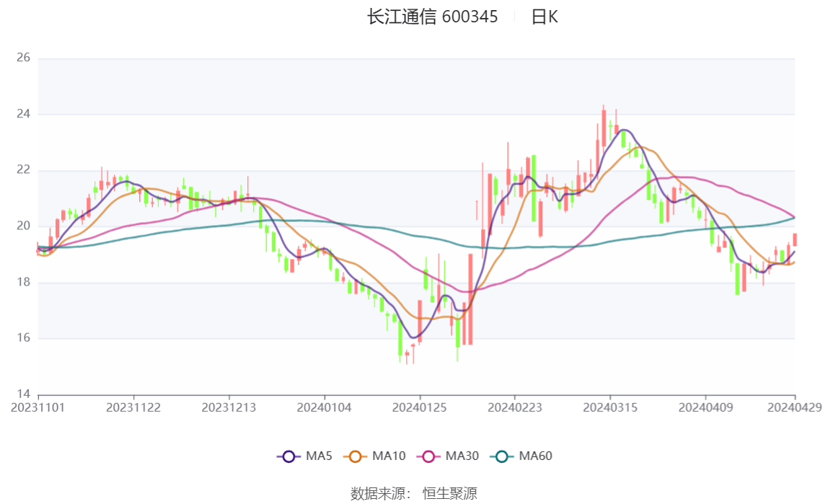Select the 20240315 date axis label
This screenshot has width=828, height=504.
pyautogui.click(x=610, y=407)
